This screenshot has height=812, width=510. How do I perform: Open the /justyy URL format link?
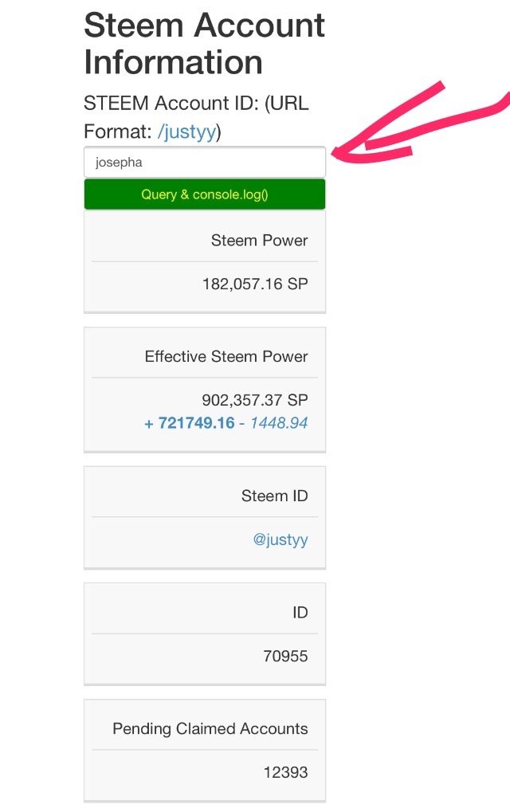(x=186, y=132)
